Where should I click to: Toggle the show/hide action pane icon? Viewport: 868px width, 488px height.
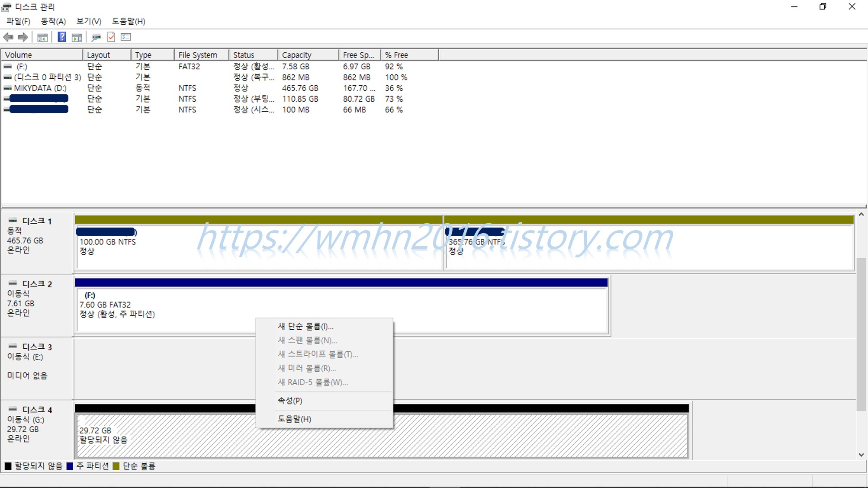pos(77,37)
